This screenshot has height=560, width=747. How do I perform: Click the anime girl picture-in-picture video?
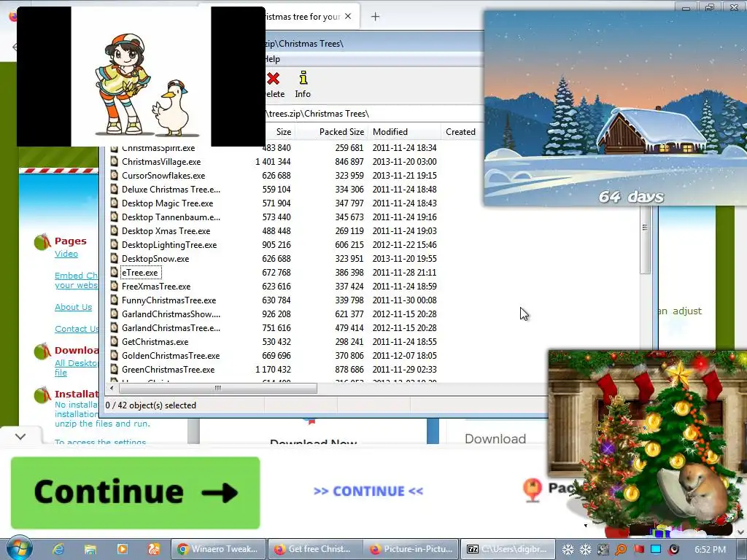coord(141,77)
